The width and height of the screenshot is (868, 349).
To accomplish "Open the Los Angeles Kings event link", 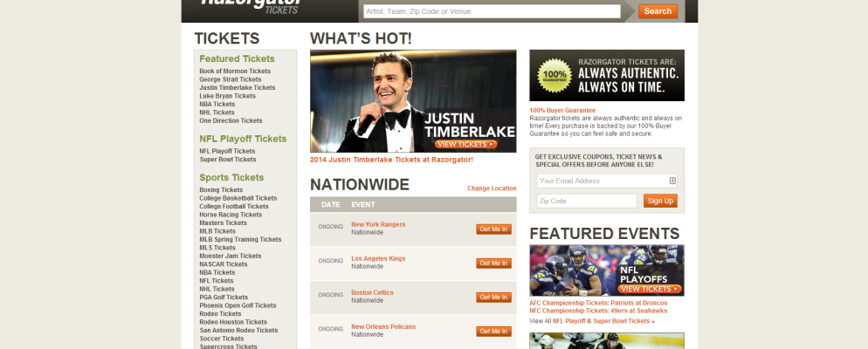I will click(x=378, y=259).
